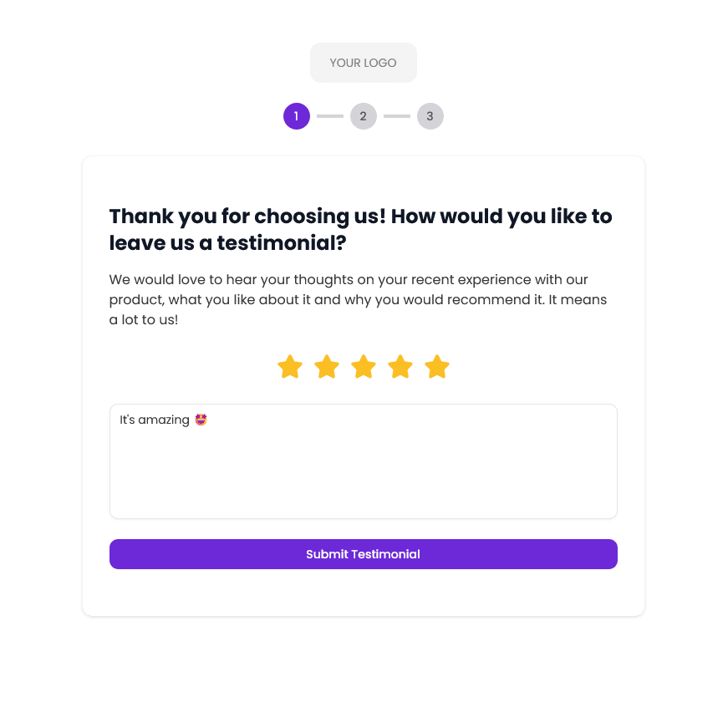Click the middle star icon
This screenshot has width=728, height=728.
(364, 366)
